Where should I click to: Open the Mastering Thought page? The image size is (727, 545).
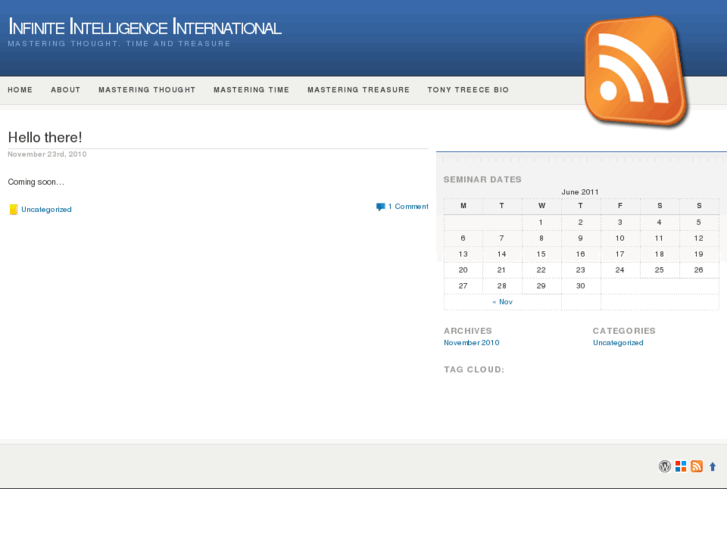(147, 90)
